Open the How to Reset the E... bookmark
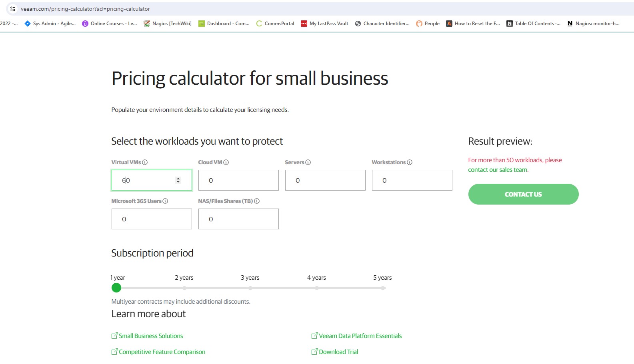This screenshot has height=364, width=634. 473,24
